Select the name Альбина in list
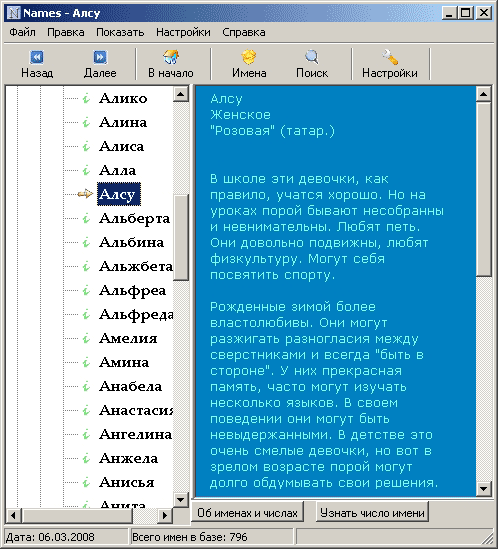 click(132, 243)
